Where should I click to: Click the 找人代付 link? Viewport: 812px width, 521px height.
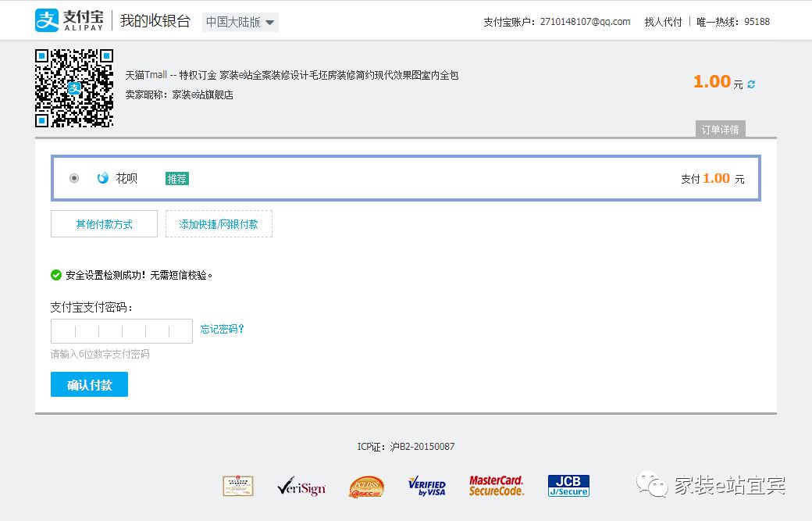pos(663,22)
